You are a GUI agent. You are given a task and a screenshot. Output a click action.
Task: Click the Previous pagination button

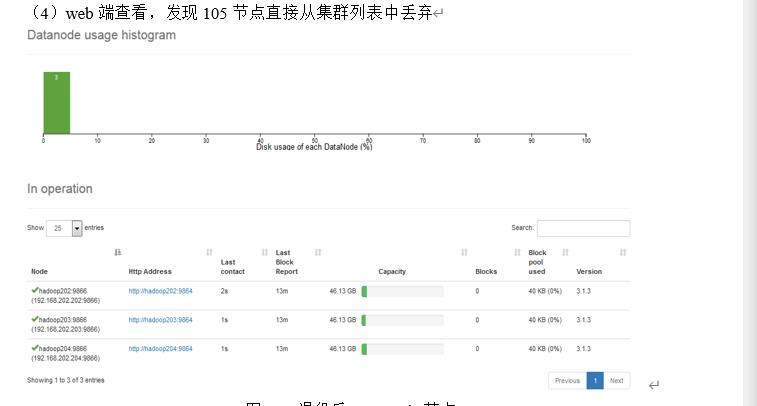pos(567,381)
